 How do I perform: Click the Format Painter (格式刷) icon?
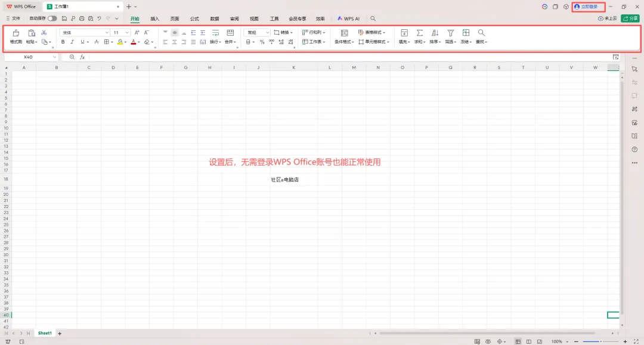[16, 33]
